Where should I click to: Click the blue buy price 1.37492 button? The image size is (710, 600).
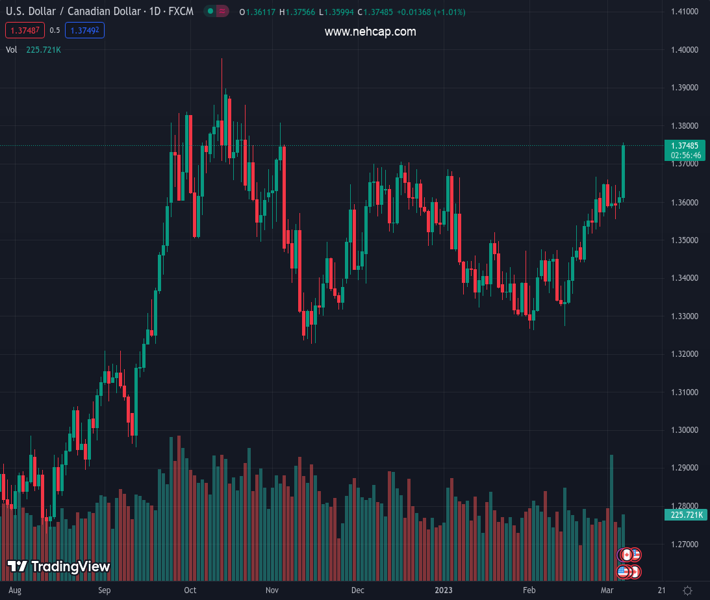coord(84,31)
